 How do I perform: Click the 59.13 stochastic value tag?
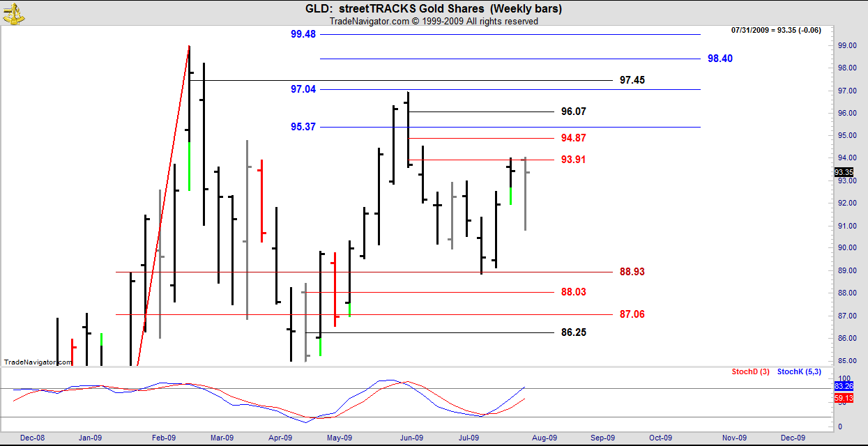point(843,399)
